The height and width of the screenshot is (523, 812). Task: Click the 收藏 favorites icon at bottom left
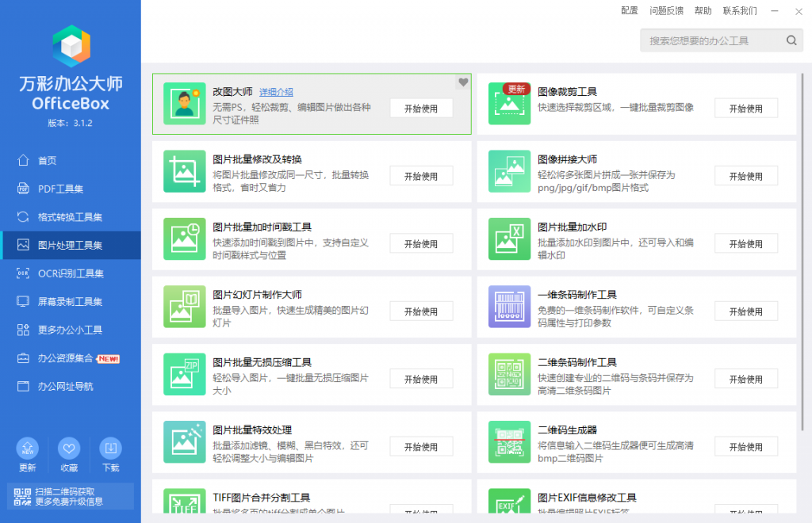pyautogui.click(x=69, y=449)
